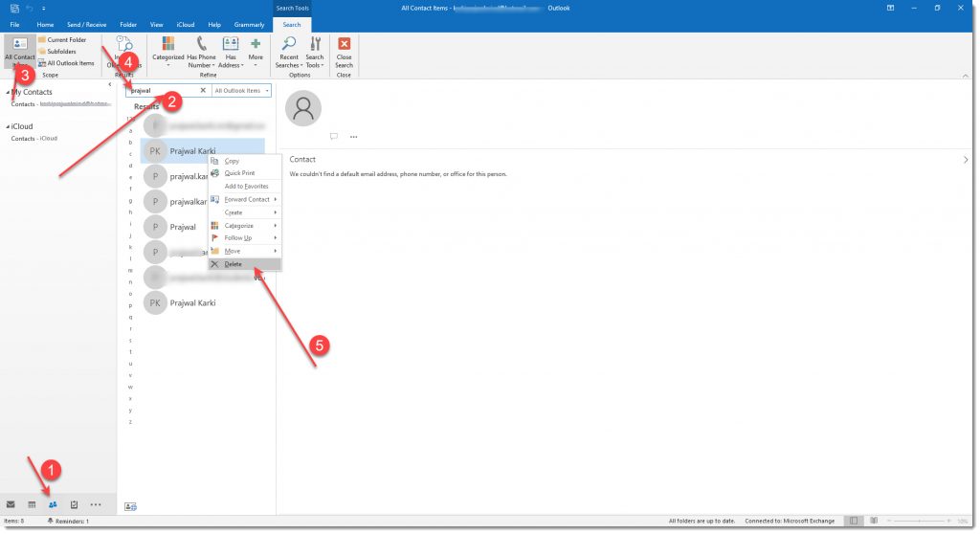The width and height of the screenshot is (980, 534).
Task: Click the Close Search button
Action: [x=344, y=52]
